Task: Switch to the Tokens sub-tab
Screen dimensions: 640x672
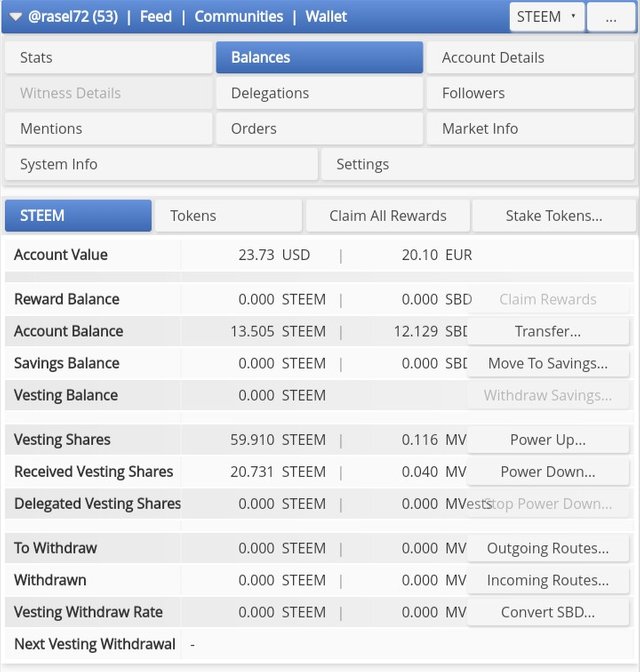Action: (228, 216)
